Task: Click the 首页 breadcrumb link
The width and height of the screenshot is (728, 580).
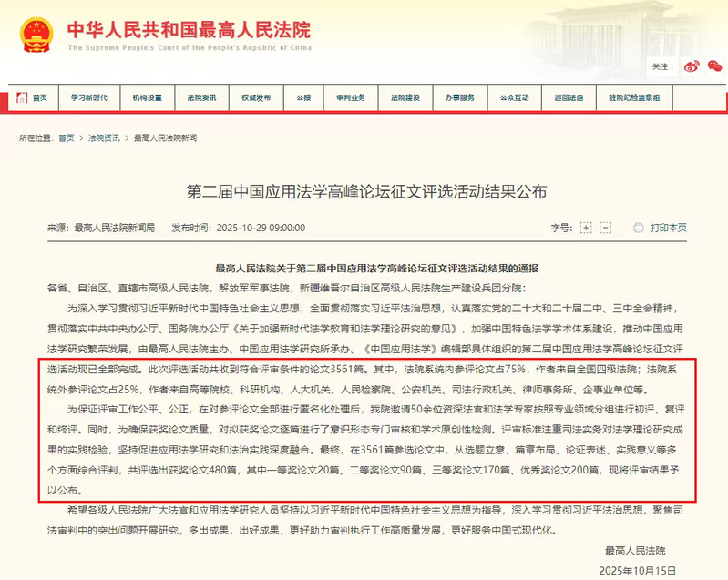Action: (67, 137)
